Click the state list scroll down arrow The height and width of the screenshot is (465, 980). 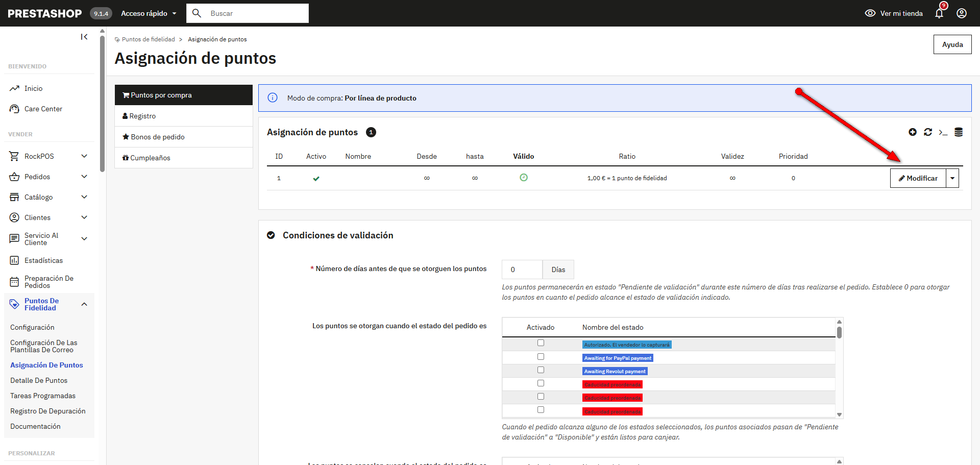[x=839, y=414]
